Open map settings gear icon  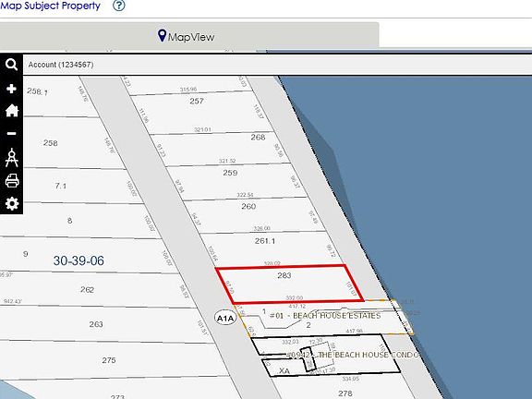coord(12,203)
